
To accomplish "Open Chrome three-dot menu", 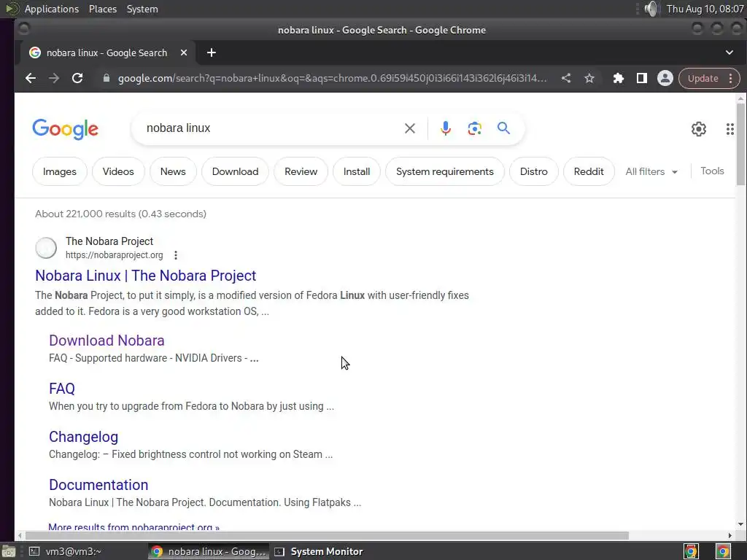I will point(730,78).
